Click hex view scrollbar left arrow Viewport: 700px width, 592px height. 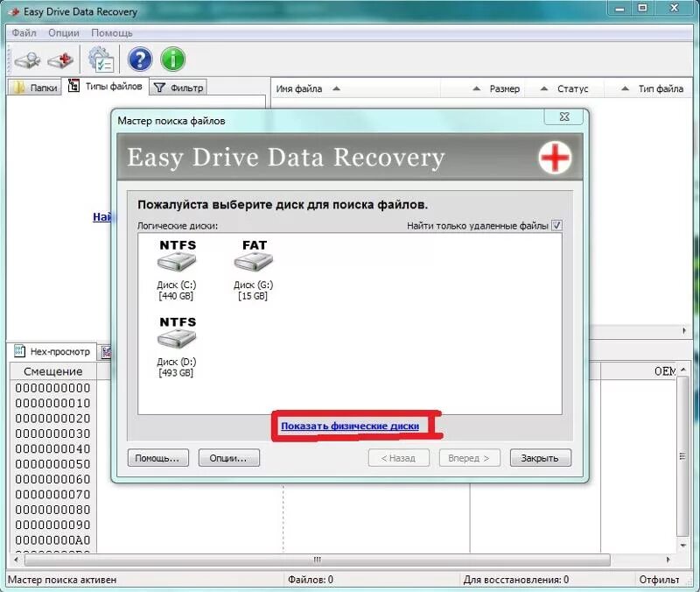pyautogui.click(x=16, y=560)
